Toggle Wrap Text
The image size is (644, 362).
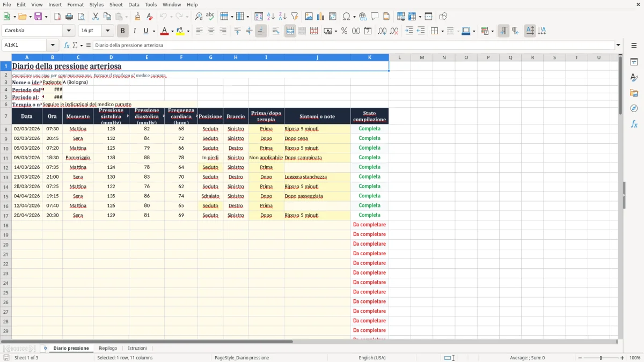[276, 31]
